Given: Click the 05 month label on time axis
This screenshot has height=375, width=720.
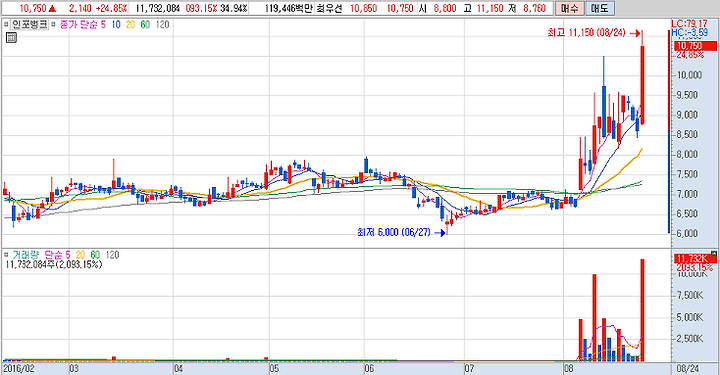Looking at the screenshot, I should point(274,369).
